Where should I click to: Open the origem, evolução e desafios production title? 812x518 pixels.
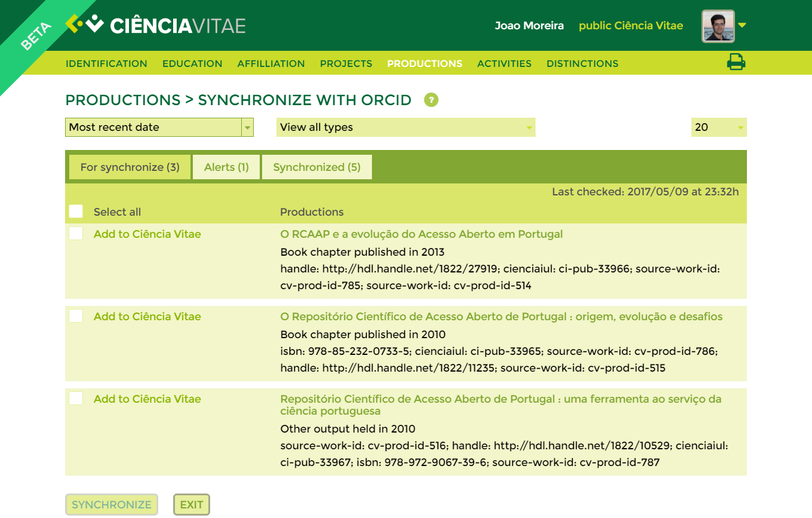pos(502,317)
